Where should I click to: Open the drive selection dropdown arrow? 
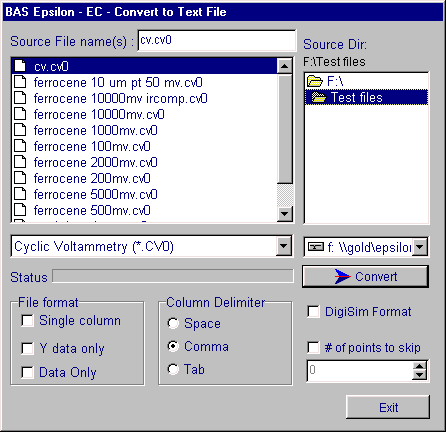pos(420,247)
